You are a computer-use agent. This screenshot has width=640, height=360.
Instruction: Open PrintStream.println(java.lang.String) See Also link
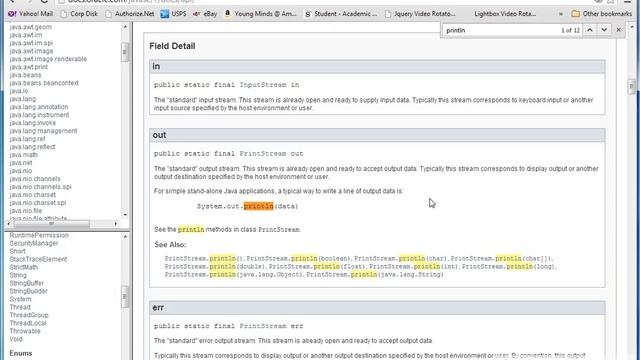375,275
